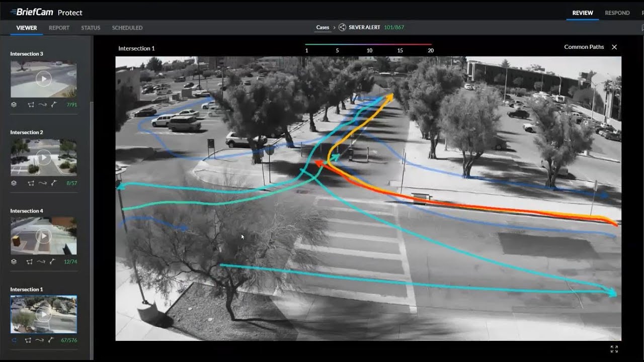Click the BriefCam Protect logo
Screen dimensions: 644x362
point(46,12)
